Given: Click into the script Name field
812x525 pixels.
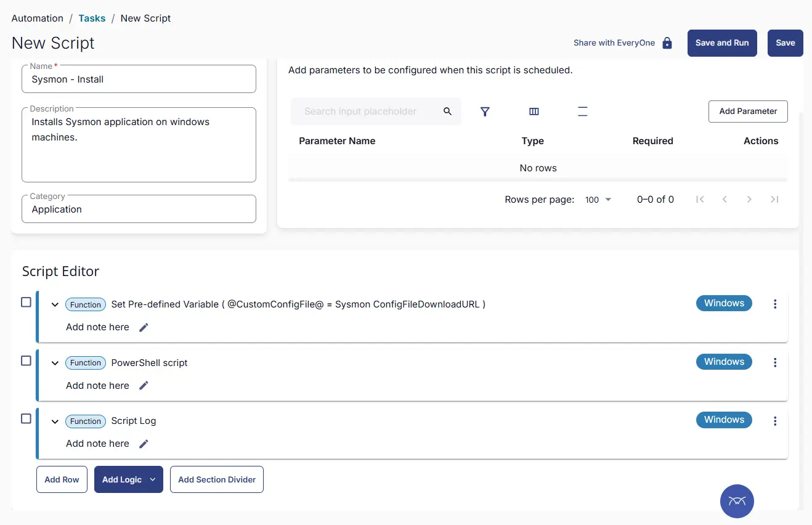Looking at the screenshot, I should click(x=139, y=79).
